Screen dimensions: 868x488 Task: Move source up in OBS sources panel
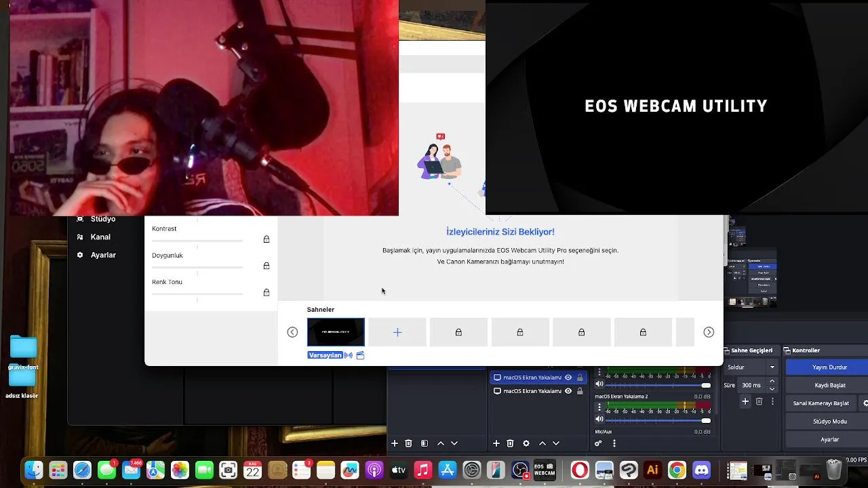[542, 443]
